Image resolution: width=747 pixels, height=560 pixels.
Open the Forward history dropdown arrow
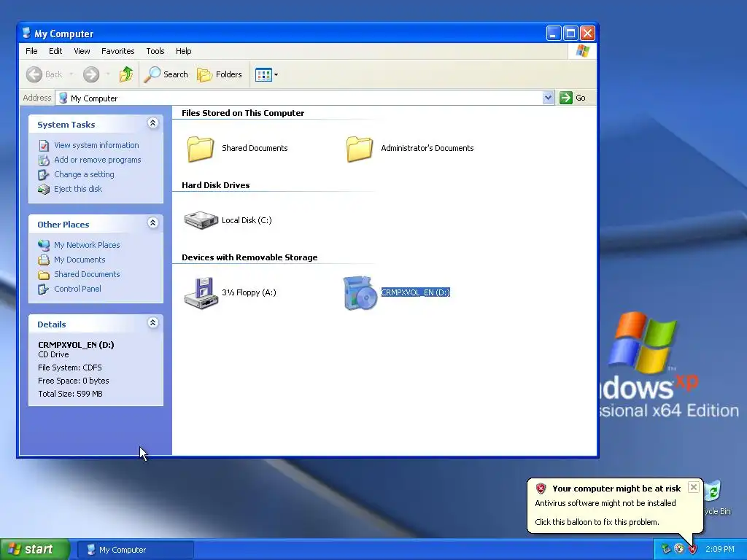108,74
